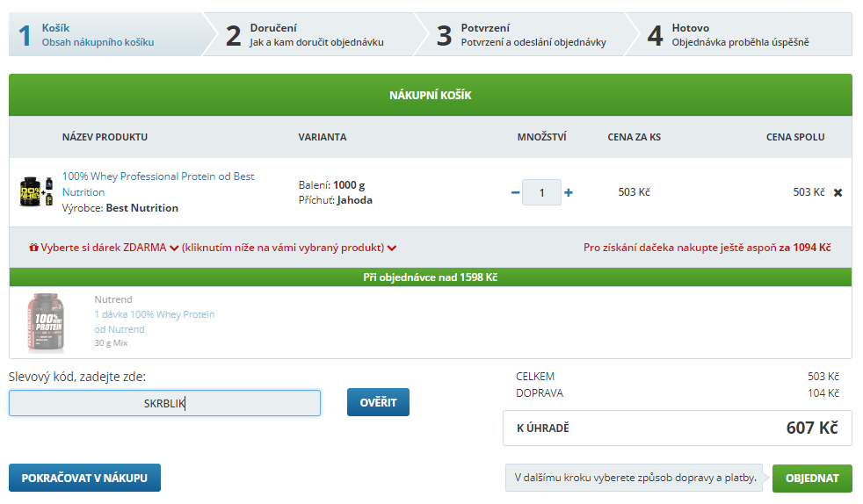863x504 pixels.
Task: Click the Při objednávce nad 1598 Kč bar
Action: click(431, 277)
